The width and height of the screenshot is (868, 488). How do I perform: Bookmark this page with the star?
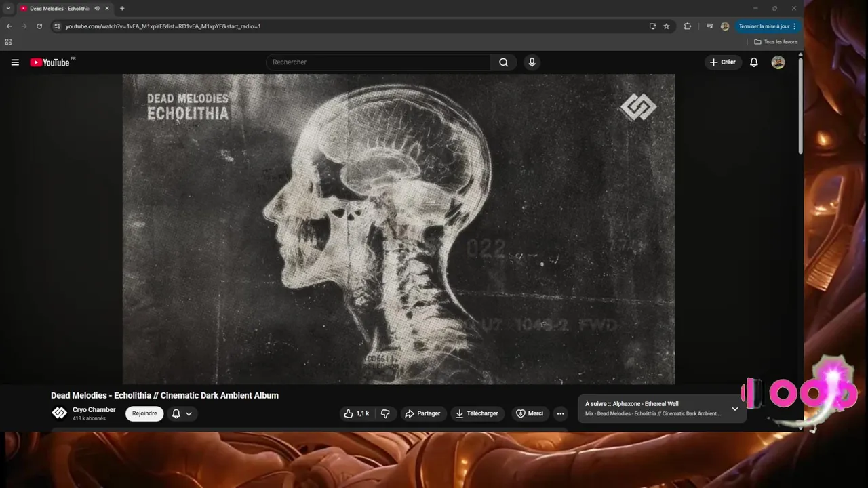[667, 26]
